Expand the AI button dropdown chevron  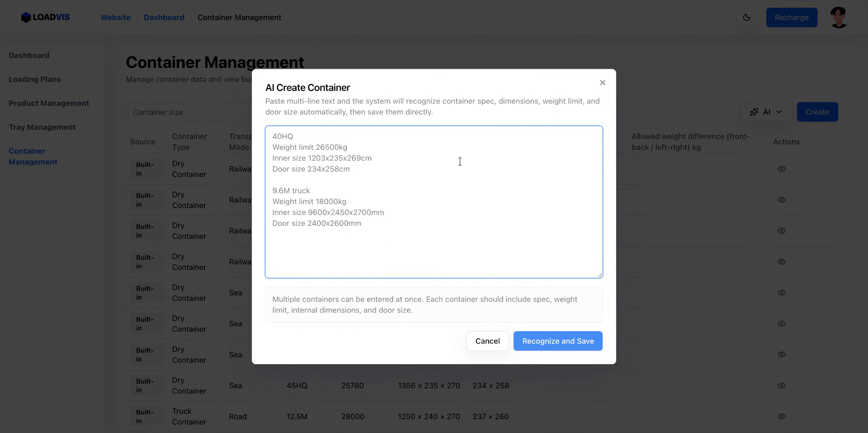click(x=778, y=112)
